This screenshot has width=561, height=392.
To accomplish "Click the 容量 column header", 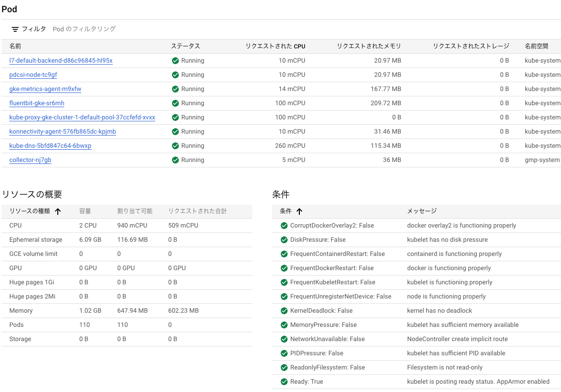I will coord(85,211).
